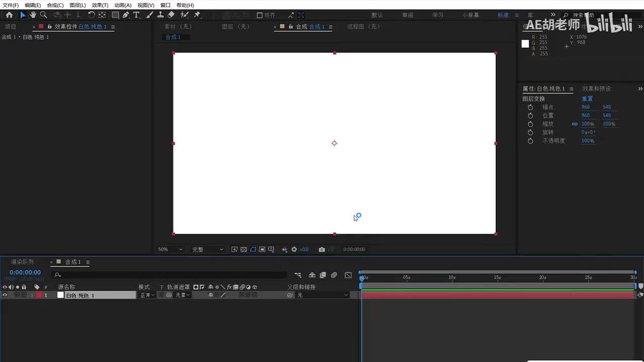Select the Hand tool
This screenshot has width=644, height=362.
pos(33,15)
